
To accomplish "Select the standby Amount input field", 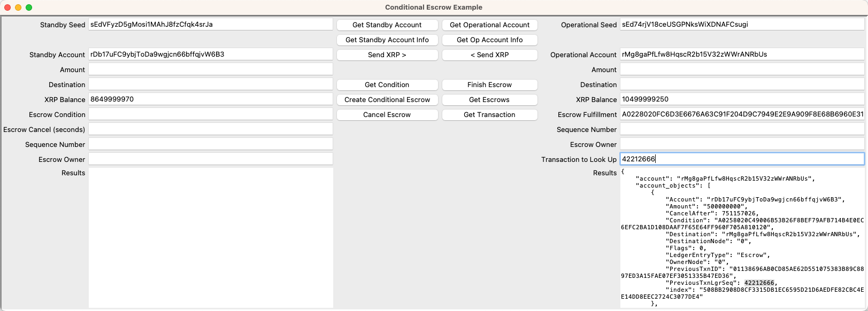I will tap(211, 69).
